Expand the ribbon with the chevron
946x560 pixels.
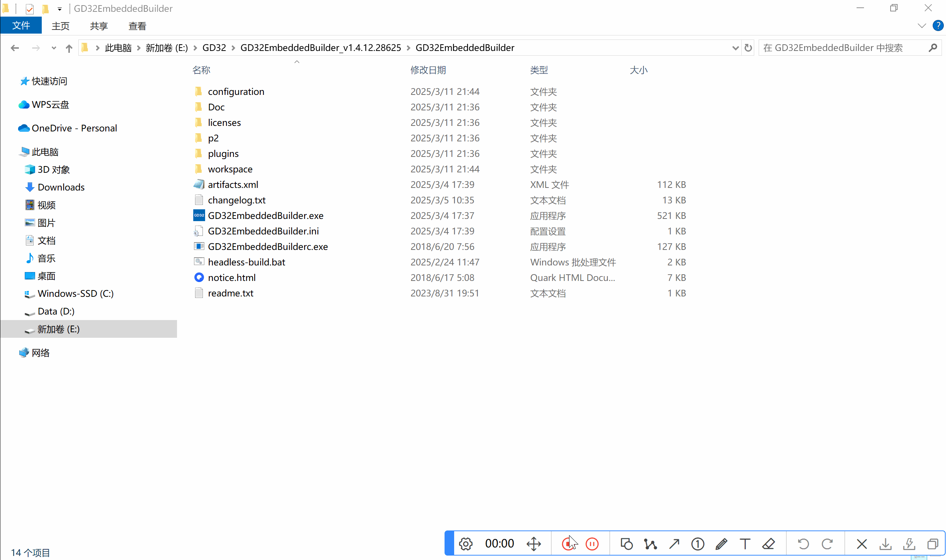pos(922,26)
